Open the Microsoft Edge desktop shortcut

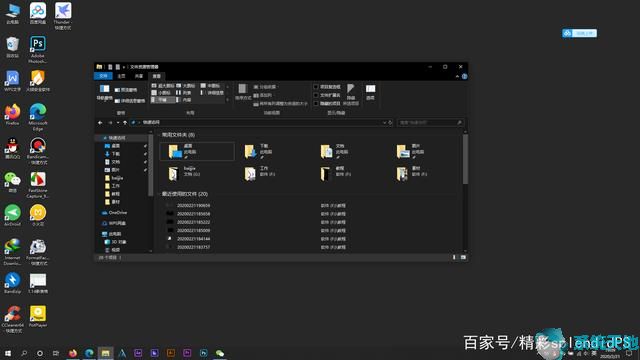pyautogui.click(x=38, y=117)
